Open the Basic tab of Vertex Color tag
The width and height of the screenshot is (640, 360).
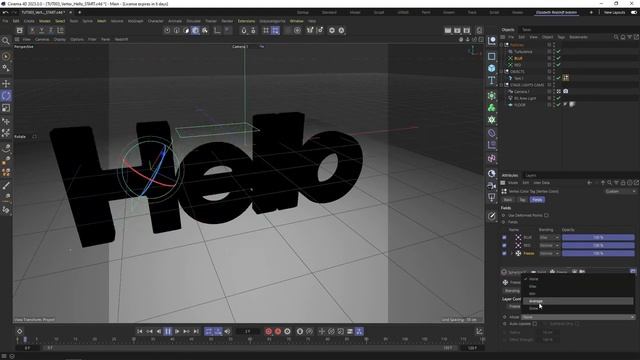[508, 200]
